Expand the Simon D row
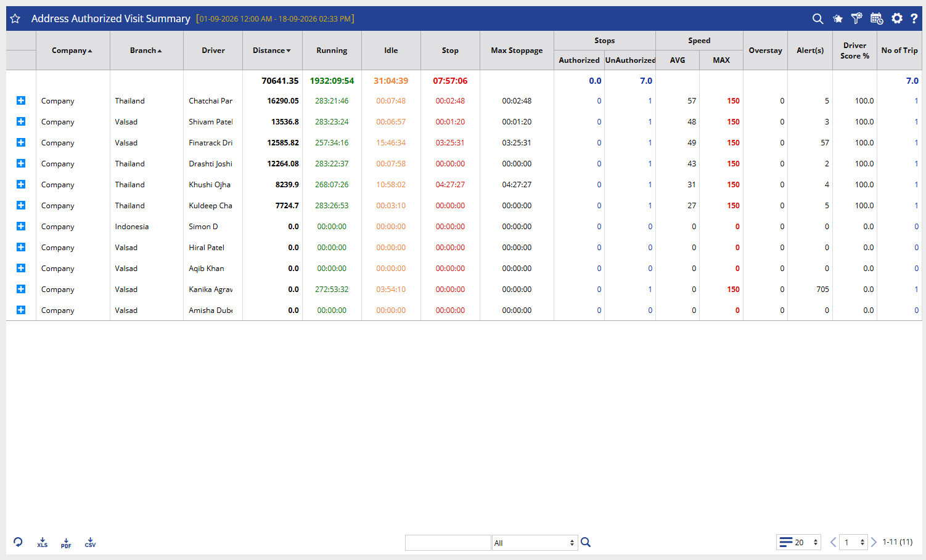This screenshot has height=560, width=926. [x=21, y=226]
